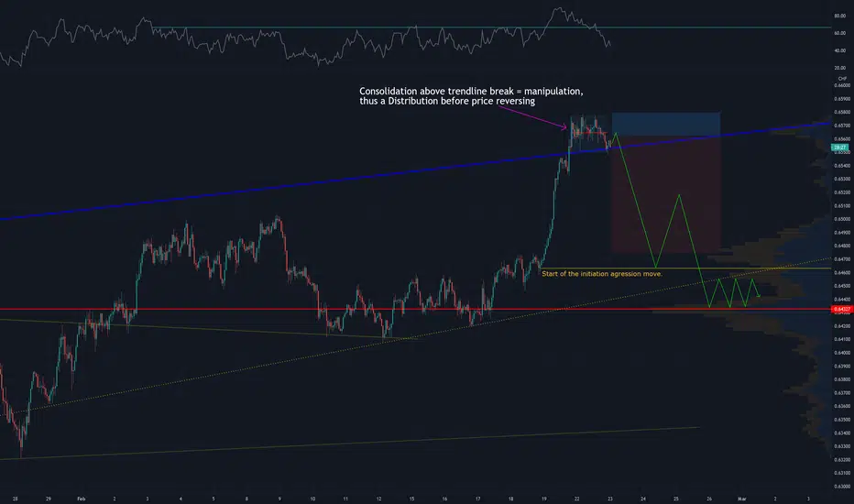Click the 0.64600 price axis label

coord(842,272)
